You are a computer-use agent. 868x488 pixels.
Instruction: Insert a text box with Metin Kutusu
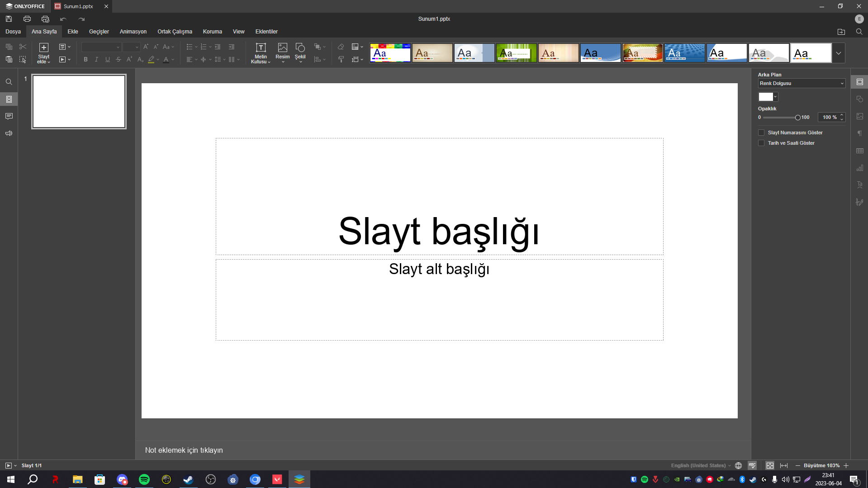(x=261, y=53)
